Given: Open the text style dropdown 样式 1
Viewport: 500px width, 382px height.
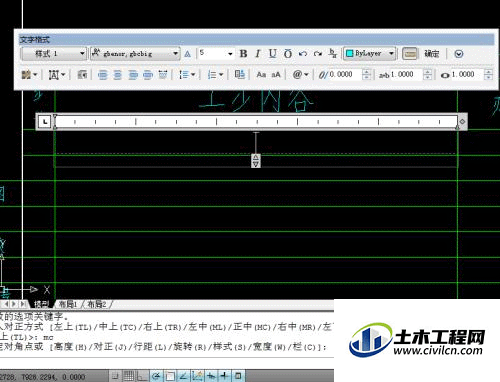Looking at the screenshot, I should click(x=54, y=54).
